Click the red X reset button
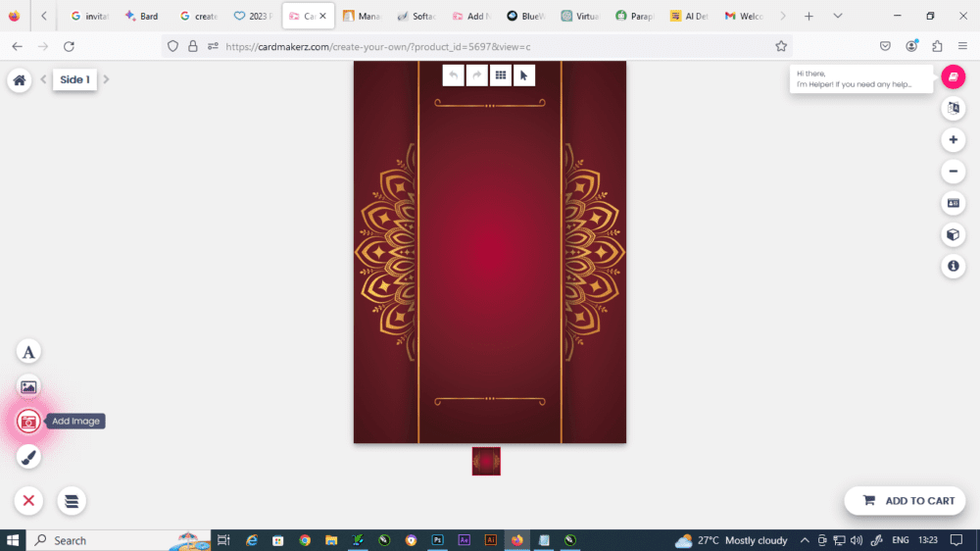This screenshot has height=551, width=980. point(28,501)
